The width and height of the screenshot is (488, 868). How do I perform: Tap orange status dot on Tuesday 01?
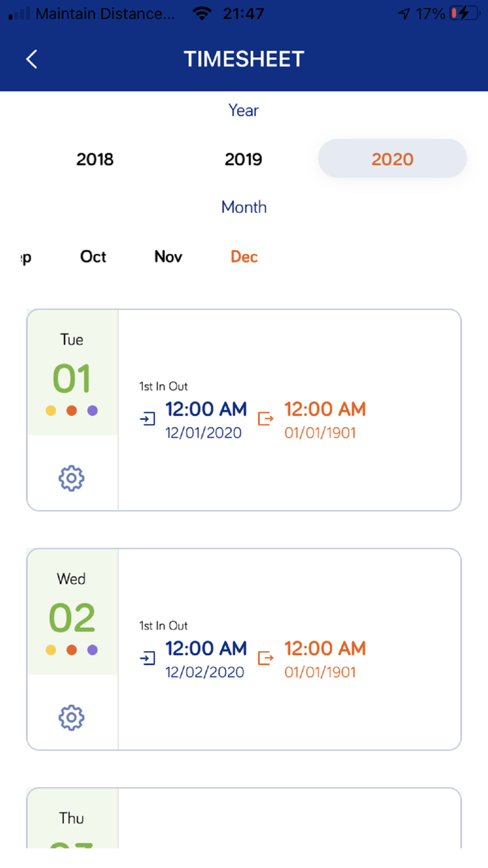point(71,411)
